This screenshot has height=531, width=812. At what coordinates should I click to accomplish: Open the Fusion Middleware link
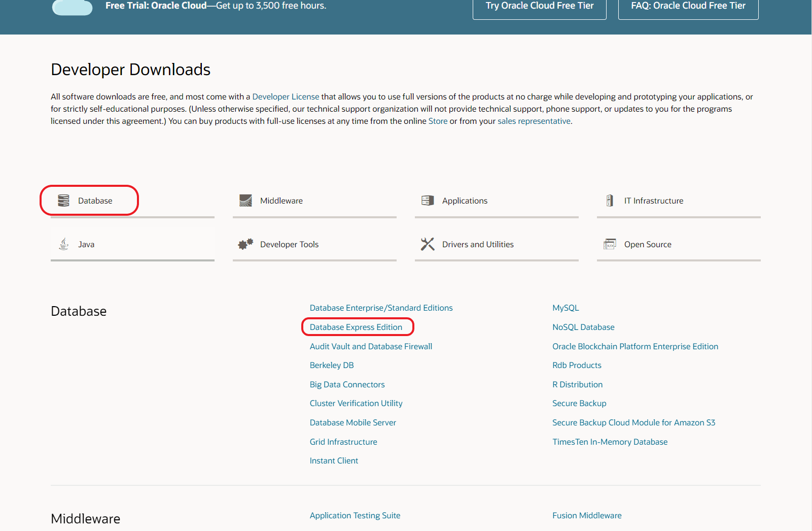[587, 515]
